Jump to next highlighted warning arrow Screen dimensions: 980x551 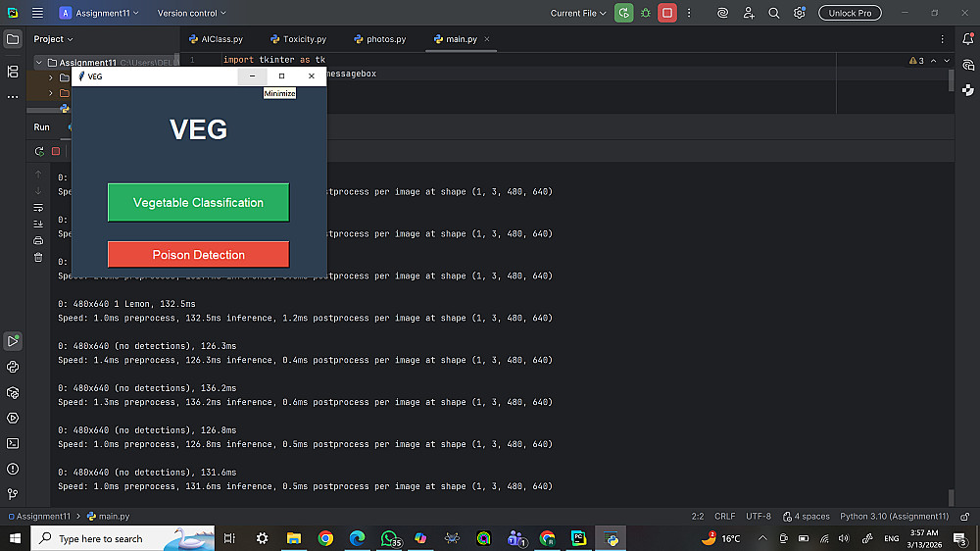[x=947, y=61]
